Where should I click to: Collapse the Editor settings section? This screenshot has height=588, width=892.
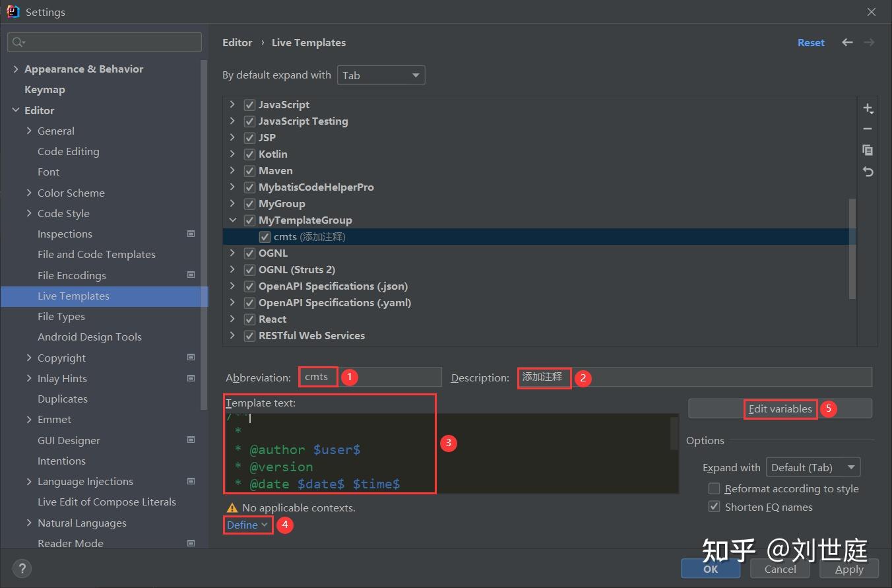16,110
